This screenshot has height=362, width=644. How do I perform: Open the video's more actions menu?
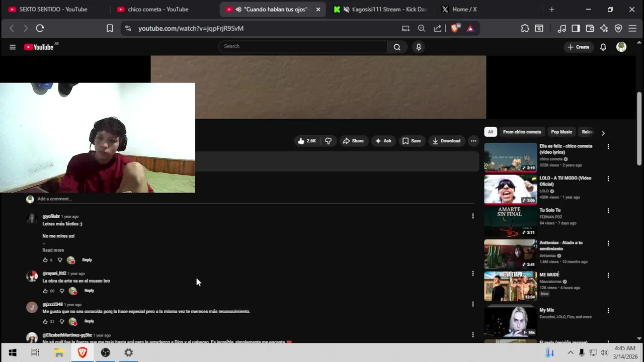[473, 141]
